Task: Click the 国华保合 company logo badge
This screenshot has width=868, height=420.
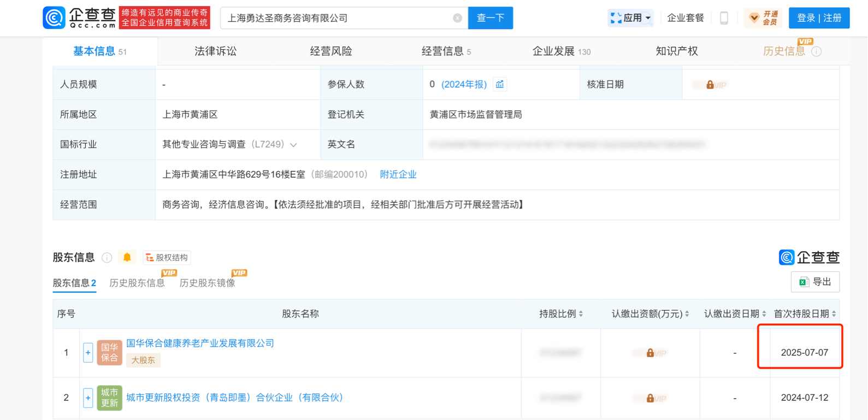Action: coord(109,353)
